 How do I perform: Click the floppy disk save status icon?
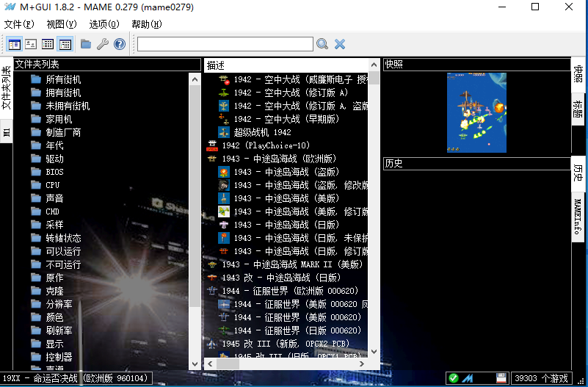(x=501, y=378)
